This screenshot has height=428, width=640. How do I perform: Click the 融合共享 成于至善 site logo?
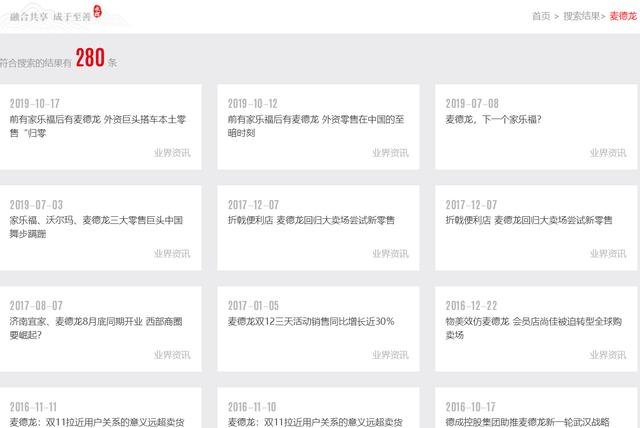tap(56, 14)
